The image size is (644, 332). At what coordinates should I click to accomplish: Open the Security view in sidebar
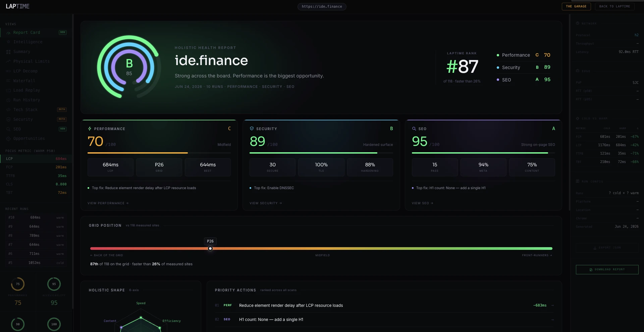click(x=36, y=119)
